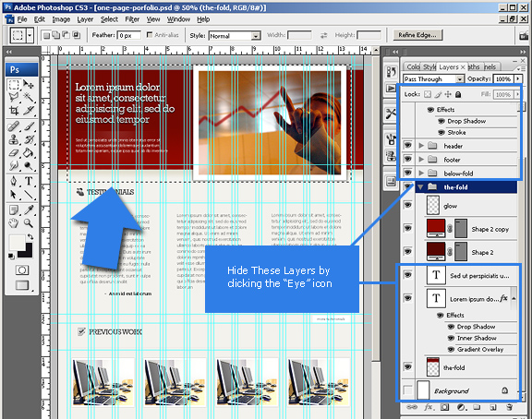Add a layer mask
This screenshot has width=532, height=419.
pos(444,407)
